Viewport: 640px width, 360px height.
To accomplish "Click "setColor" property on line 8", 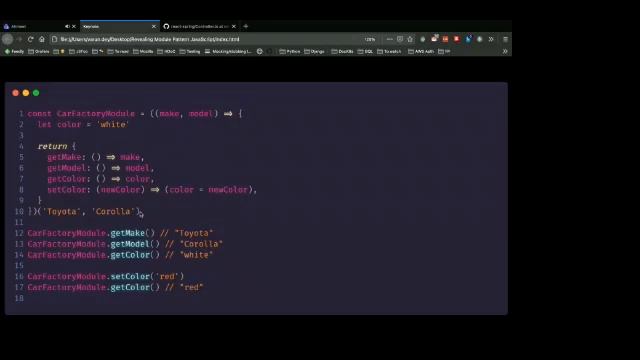I will pyautogui.click(x=67, y=190).
